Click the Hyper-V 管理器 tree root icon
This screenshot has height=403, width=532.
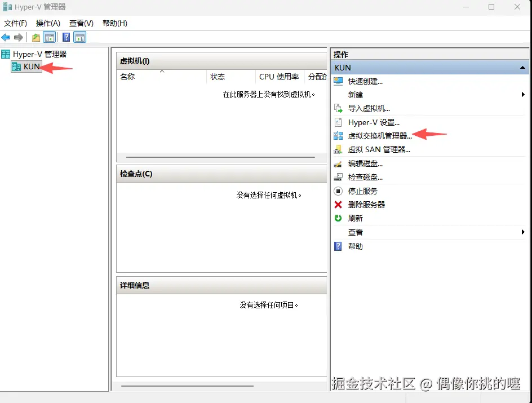pos(6,54)
